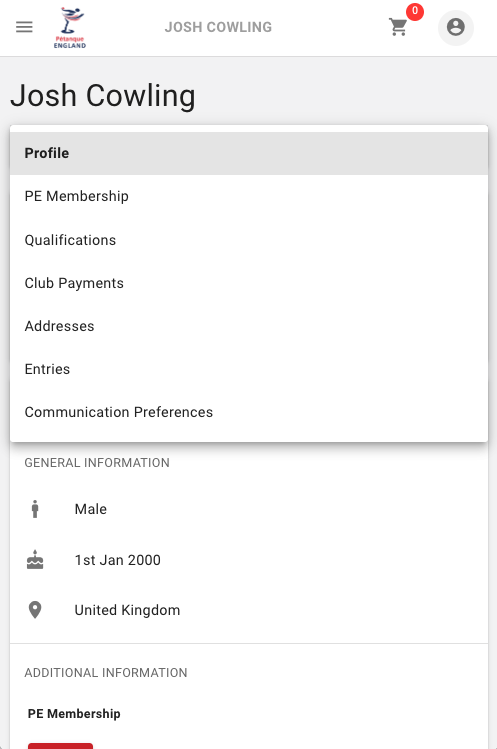Select PE Membership from the list

(x=249, y=196)
